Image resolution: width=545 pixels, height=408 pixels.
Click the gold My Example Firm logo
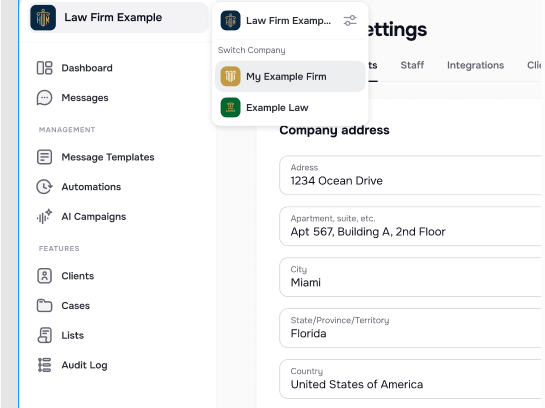pos(230,76)
